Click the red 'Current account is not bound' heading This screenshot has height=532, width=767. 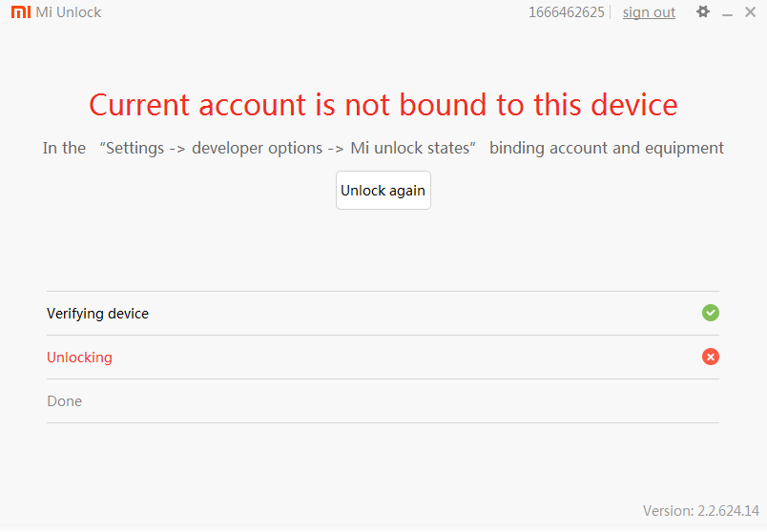click(383, 105)
